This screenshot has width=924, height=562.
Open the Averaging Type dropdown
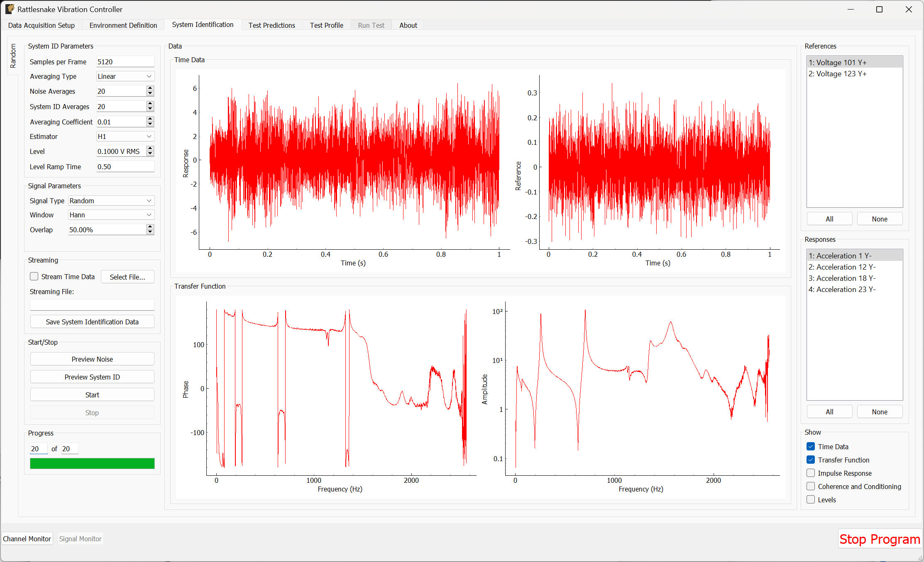[125, 76]
